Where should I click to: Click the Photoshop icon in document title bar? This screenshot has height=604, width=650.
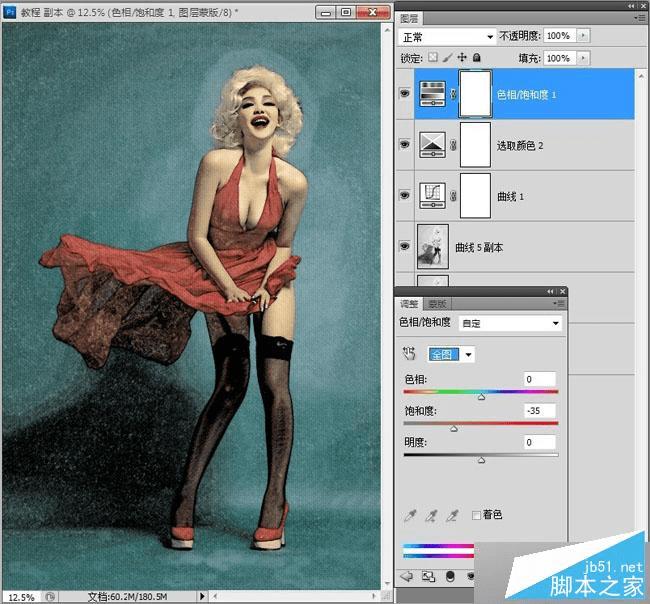pyautogui.click(x=9, y=12)
